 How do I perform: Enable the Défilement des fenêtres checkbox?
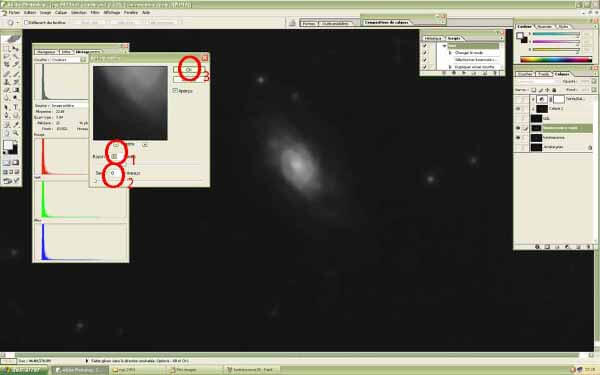[26, 23]
